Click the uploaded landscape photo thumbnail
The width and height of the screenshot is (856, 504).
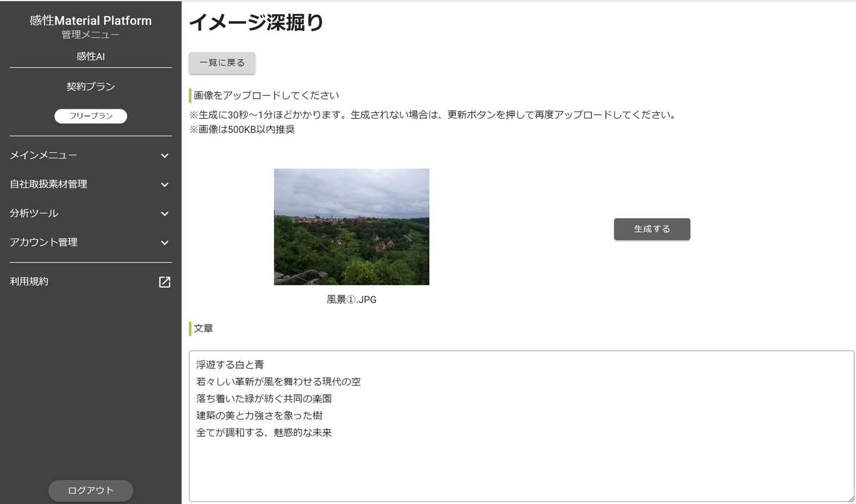(x=351, y=226)
